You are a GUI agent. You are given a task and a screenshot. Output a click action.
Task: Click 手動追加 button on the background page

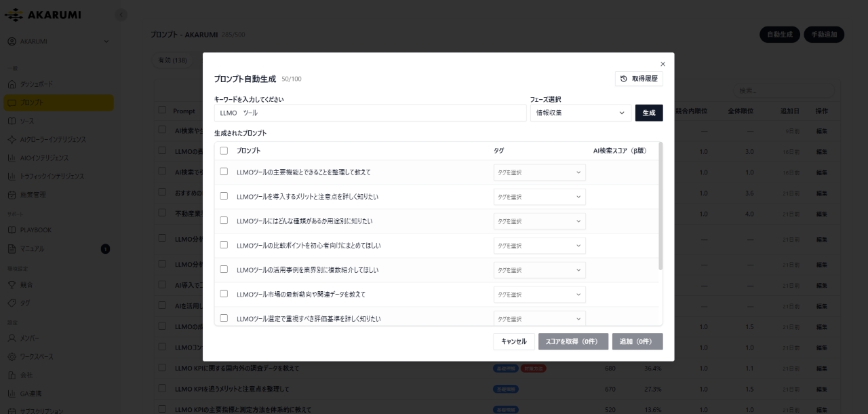pyautogui.click(x=824, y=35)
